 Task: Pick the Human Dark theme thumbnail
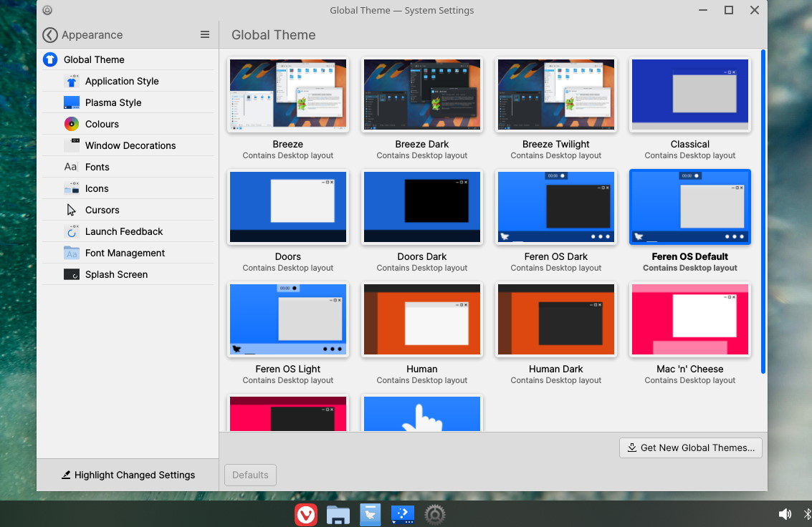556,319
